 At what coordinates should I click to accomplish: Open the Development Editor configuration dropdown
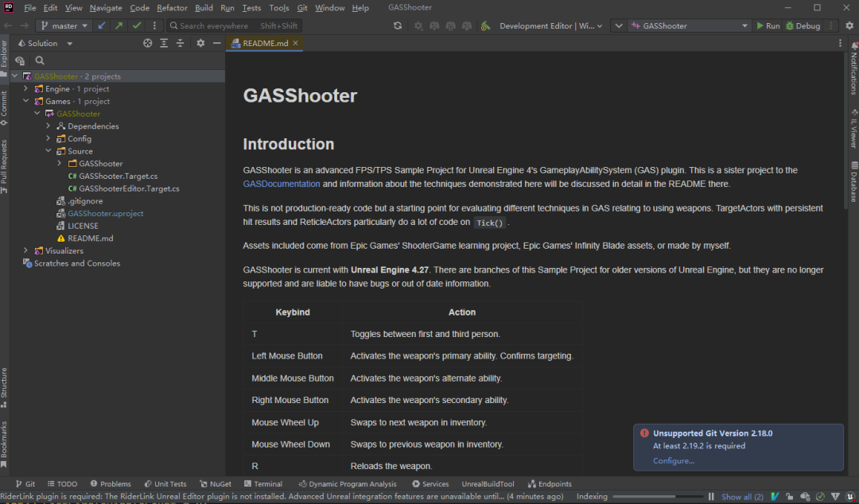click(x=550, y=25)
